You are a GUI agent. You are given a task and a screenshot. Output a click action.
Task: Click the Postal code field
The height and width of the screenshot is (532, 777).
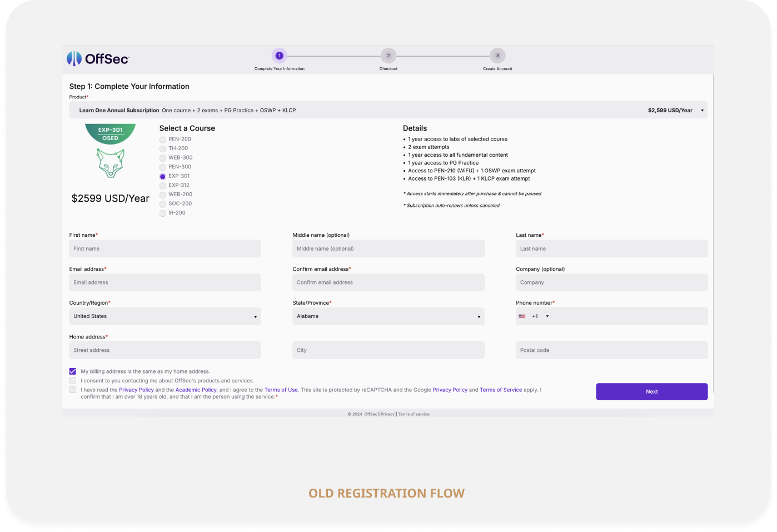[612, 350]
